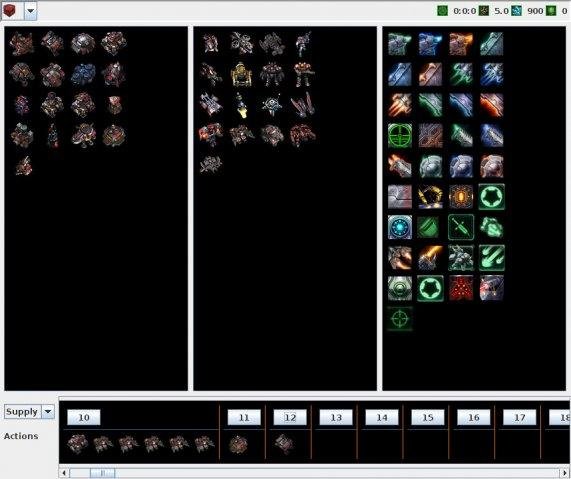The image size is (571, 479).
Task: Click the horizontal timeline scrollbar thumb
Action: [x=102, y=473]
